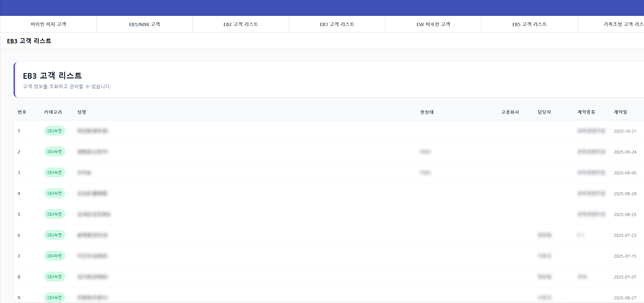Open the 비이민 비자 고객 tab

coord(48,24)
